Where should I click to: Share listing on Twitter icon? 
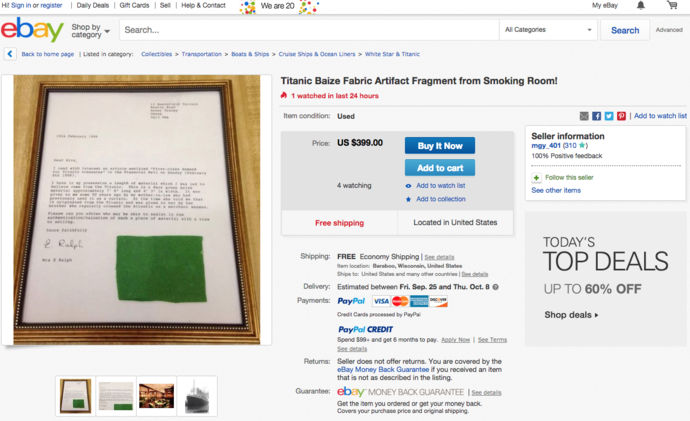point(609,116)
